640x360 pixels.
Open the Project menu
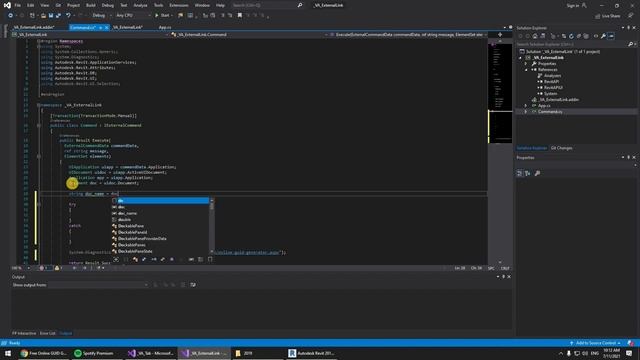[73, 5]
